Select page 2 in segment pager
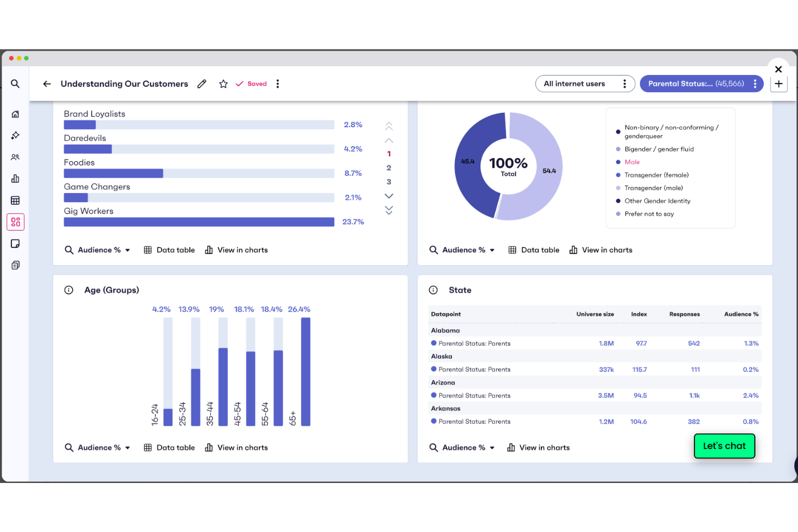This screenshot has height=532, width=798. pyautogui.click(x=389, y=168)
